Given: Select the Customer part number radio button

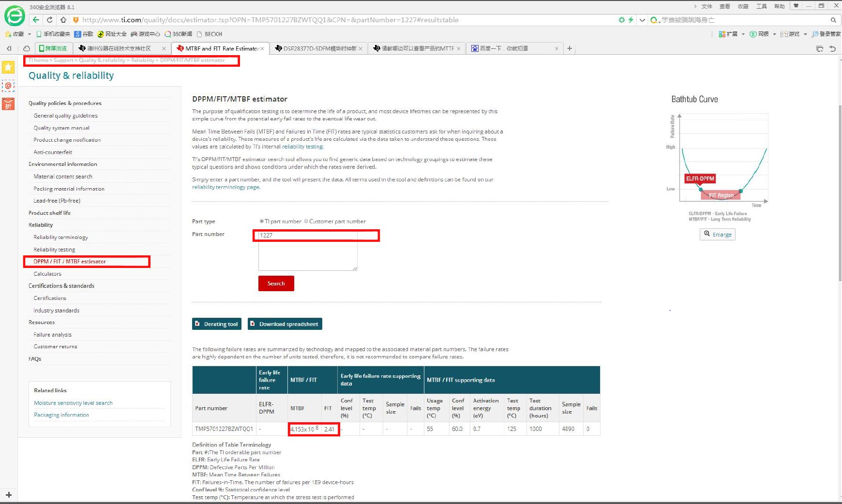Looking at the screenshot, I should coord(306,222).
